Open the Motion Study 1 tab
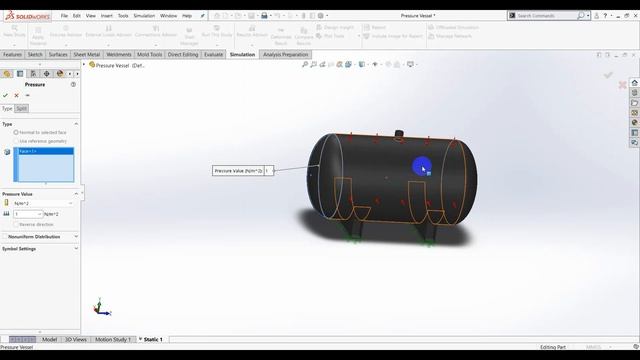 [x=113, y=340]
